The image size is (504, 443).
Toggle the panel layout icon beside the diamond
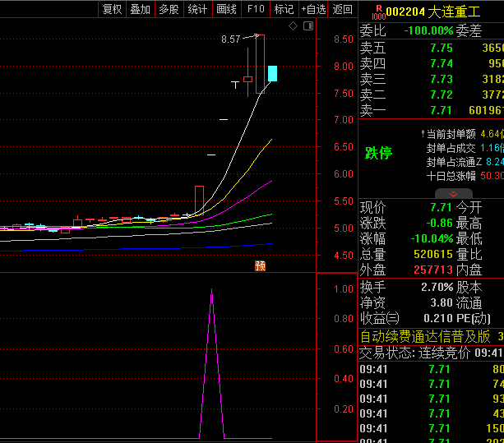307,26
